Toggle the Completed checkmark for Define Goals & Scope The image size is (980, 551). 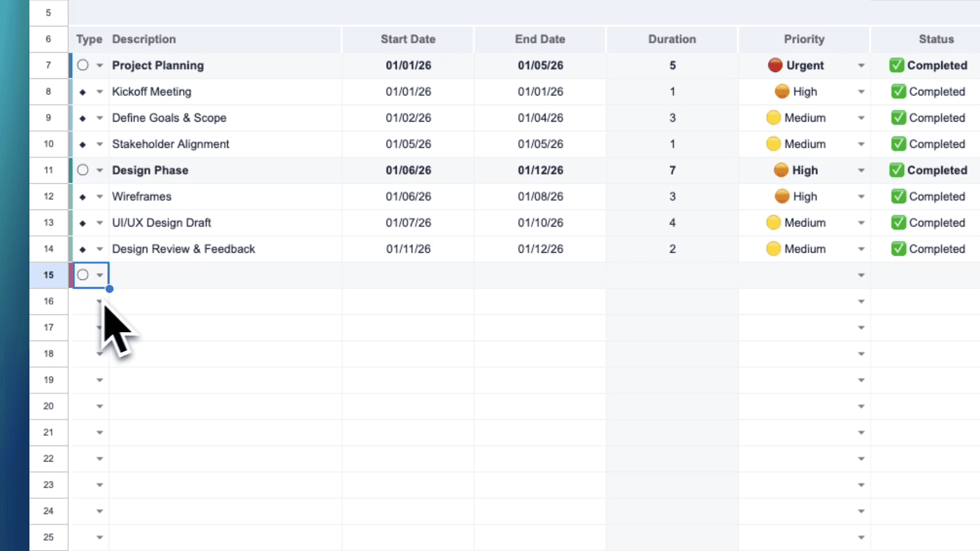tap(898, 118)
